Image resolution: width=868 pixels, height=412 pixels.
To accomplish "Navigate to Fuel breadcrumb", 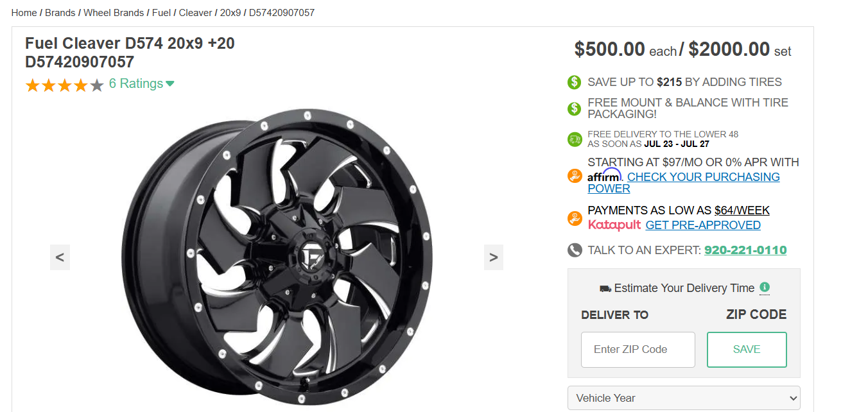I will tap(161, 13).
